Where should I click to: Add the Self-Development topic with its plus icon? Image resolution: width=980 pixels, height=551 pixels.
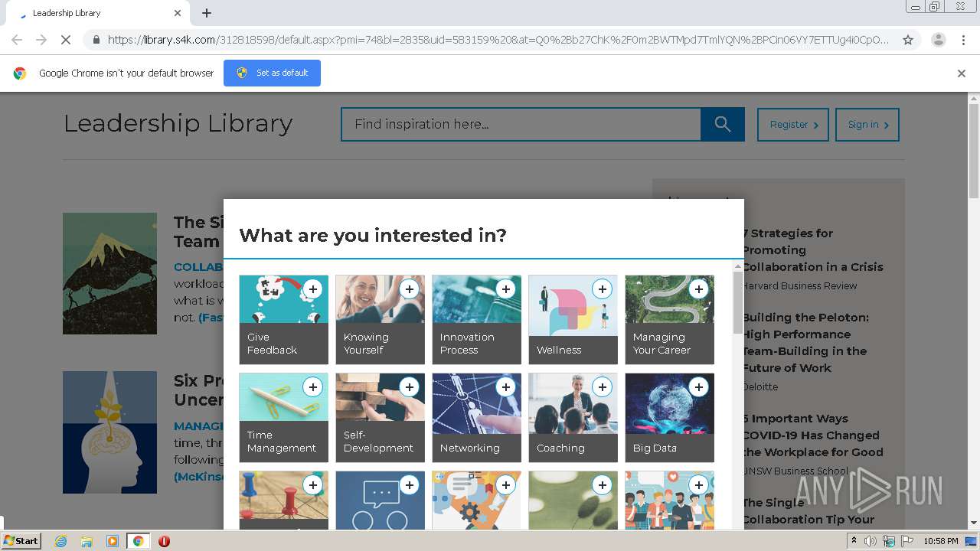[x=409, y=387]
